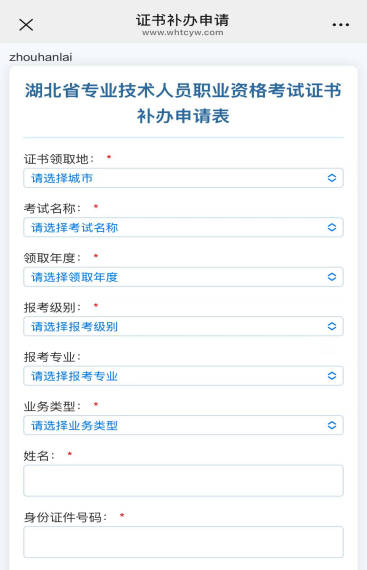The image size is (367, 570).
Task: Click the up-down arrow icon in 考试名称 field
Action: [x=332, y=227]
